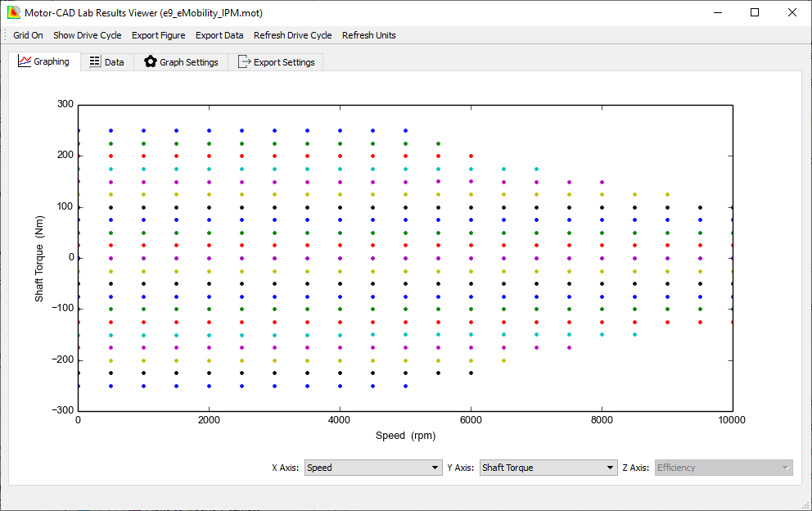Click the Z Axis: label text
Viewport: 812px width, 511px height.
click(x=635, y=468)
